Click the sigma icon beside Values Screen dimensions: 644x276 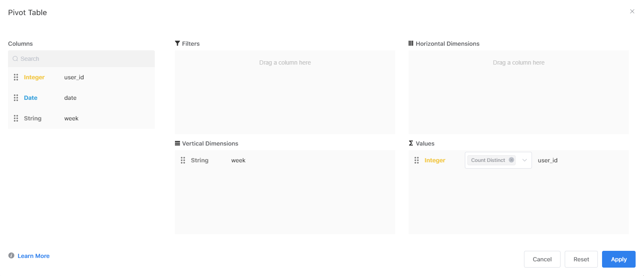[x=410, y=143]
